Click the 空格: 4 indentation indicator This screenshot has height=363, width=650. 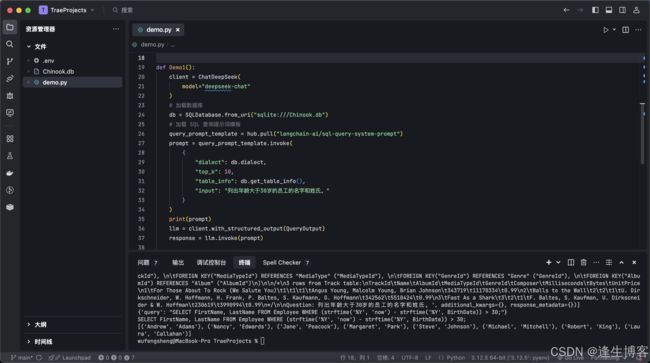(386, 357)
